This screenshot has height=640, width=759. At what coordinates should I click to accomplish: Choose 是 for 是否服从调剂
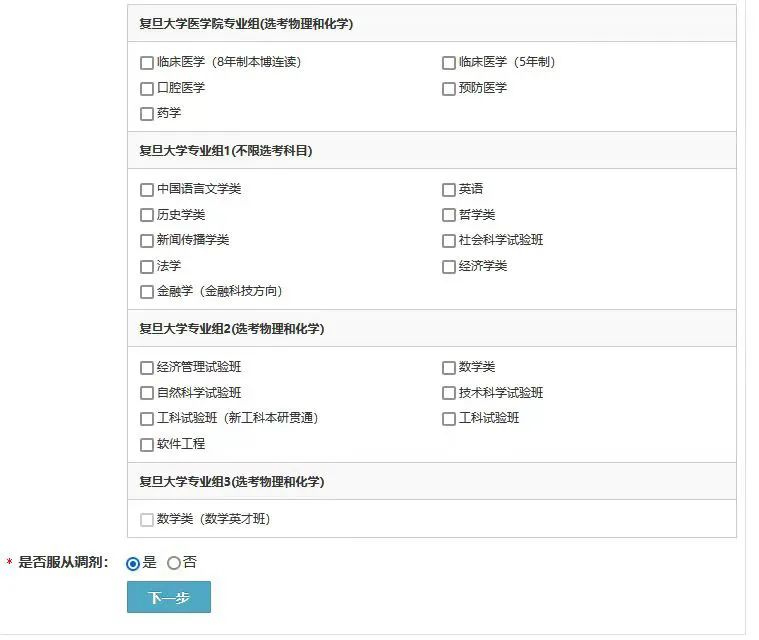coord(133,564)
